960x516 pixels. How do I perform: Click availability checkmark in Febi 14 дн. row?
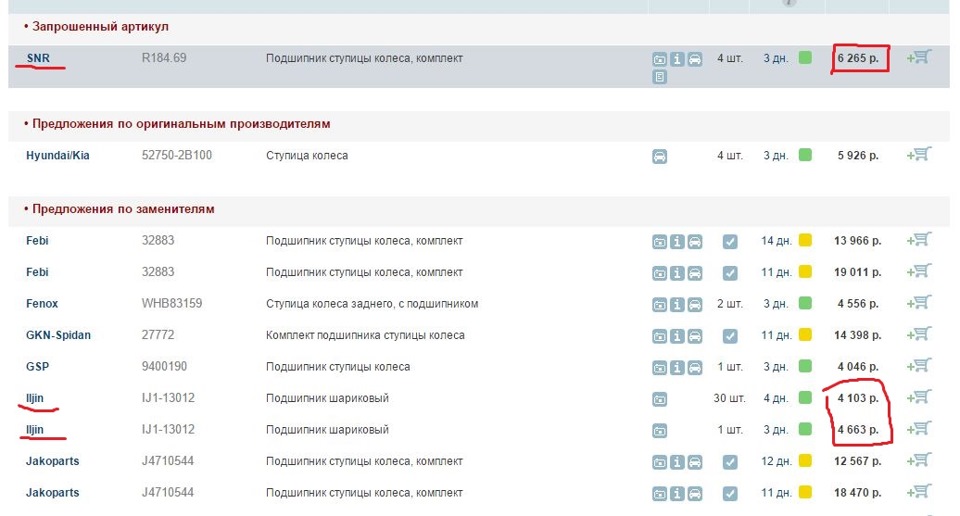pos(730,242)
